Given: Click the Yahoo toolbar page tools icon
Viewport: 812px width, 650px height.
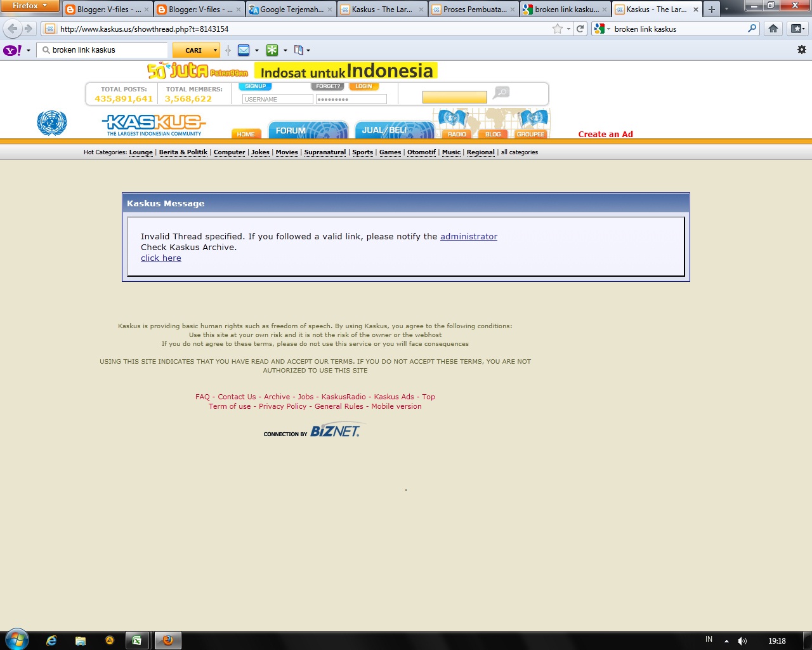Looking at the screenshot, I should 299,50.
